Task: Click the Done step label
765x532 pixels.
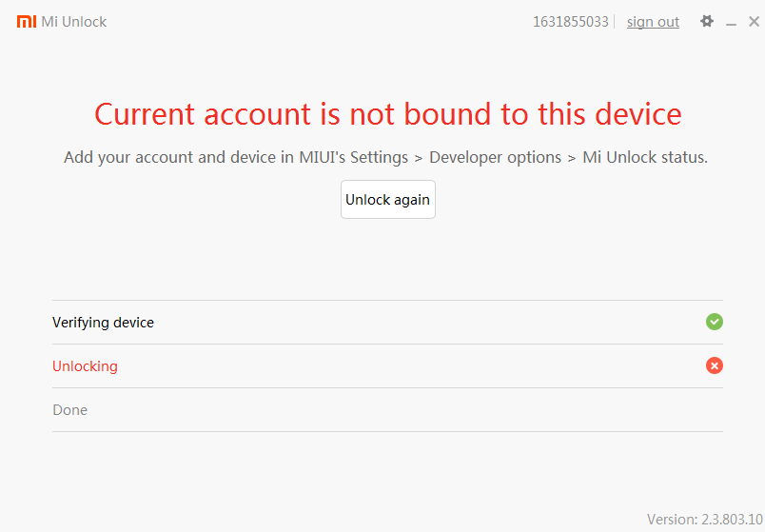Action: click(69, 410)
